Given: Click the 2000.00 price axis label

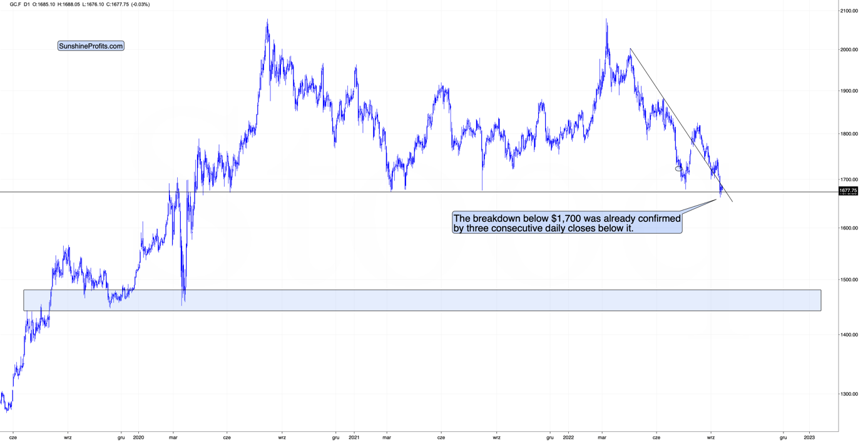Looking at the screenshot, I should (x=850, y=50).
